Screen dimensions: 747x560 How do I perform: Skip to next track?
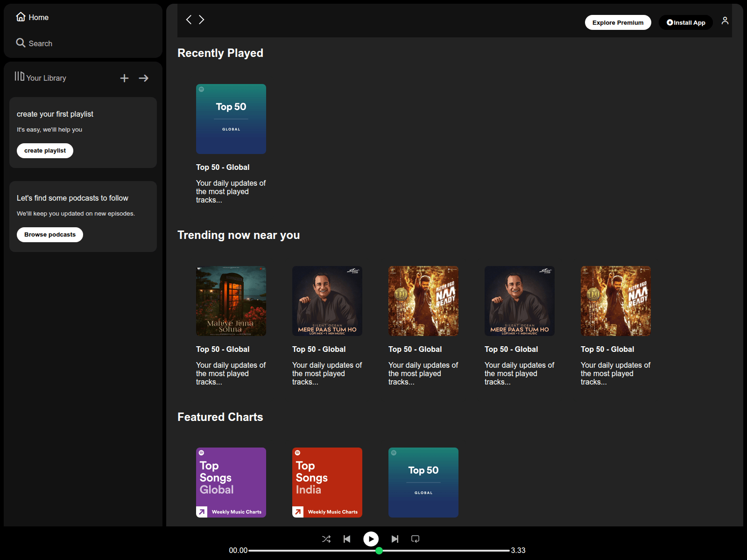click(x=395, y=539)
